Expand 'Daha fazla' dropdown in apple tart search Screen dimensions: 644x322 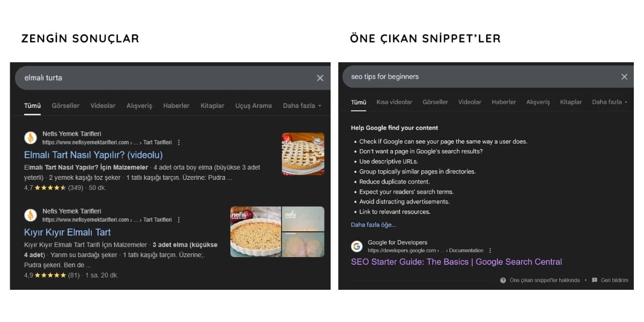(x=302, y=106)
